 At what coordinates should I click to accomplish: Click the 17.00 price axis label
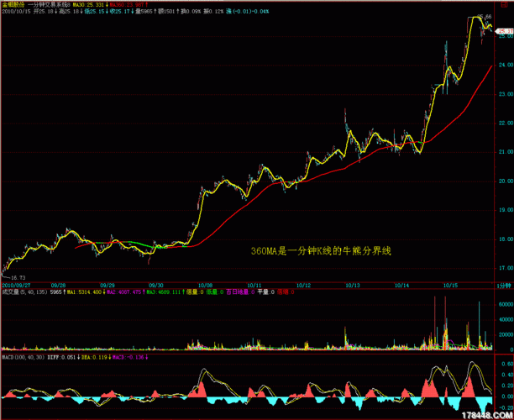click(506, 268)
